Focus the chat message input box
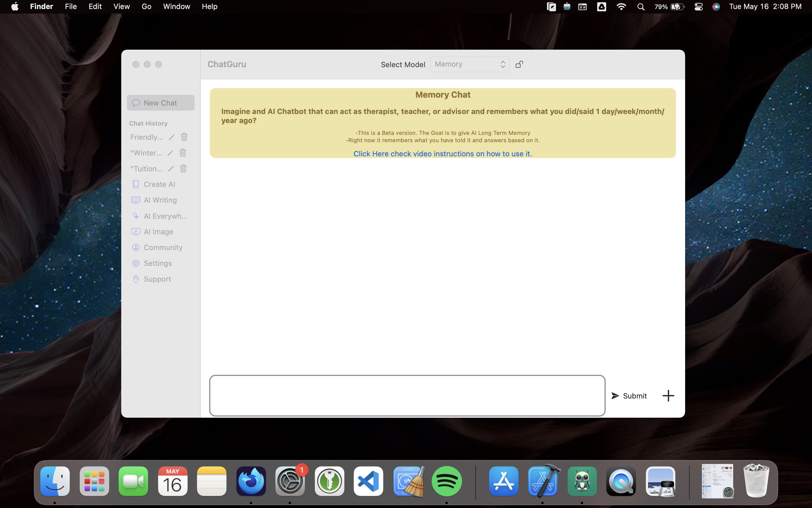The width and height of the screenshot is (812, 508). [x=407, y=395]
